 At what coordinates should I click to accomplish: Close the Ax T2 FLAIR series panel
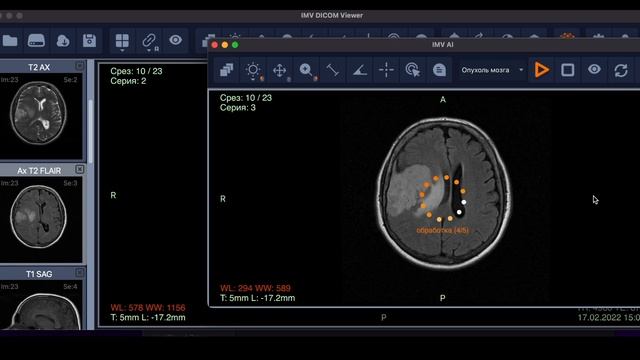pyautogui.click(x=80, y=169)
